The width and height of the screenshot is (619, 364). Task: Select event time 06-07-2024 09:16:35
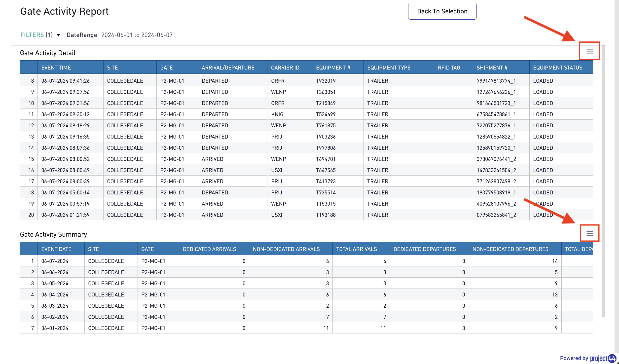pyautogui.click(x=65, y=137)
